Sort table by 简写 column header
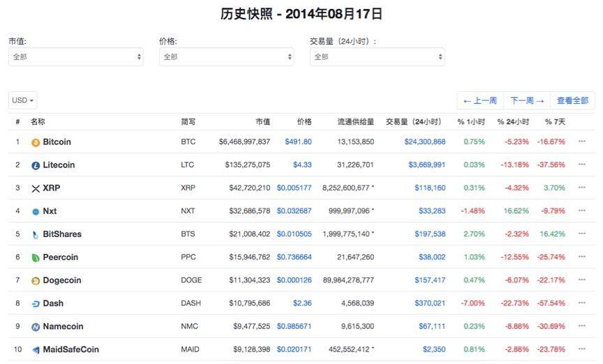 188,122
